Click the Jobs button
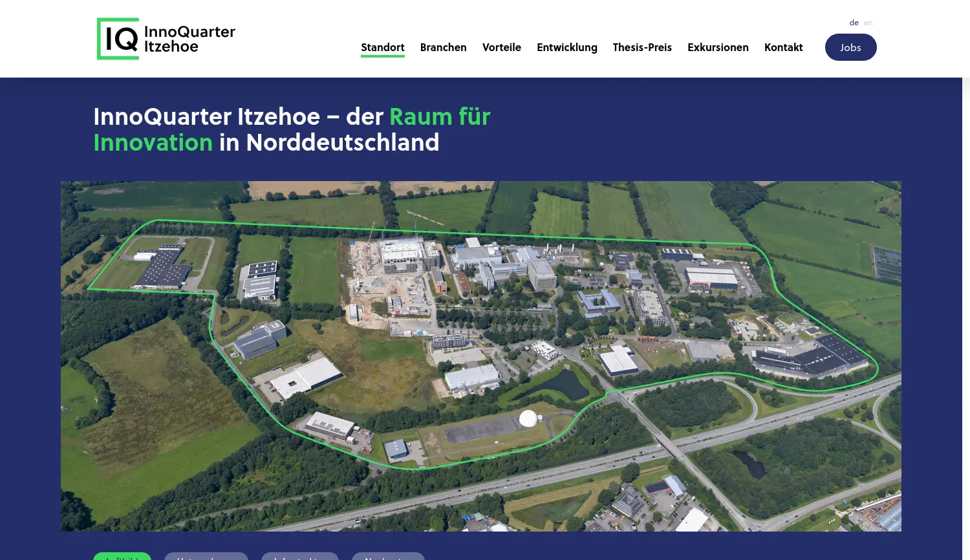The image size is (970, 560). pos(850,47)
